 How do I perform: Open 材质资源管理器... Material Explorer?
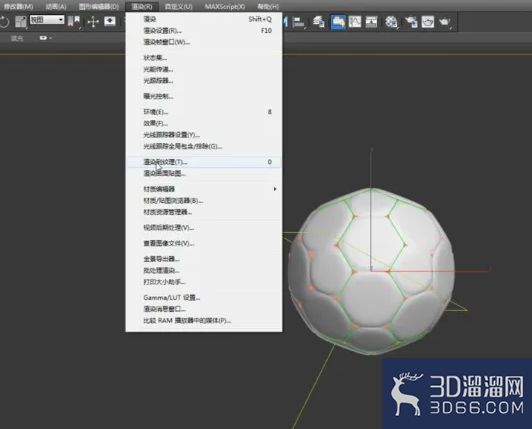(x=204, y=212)
